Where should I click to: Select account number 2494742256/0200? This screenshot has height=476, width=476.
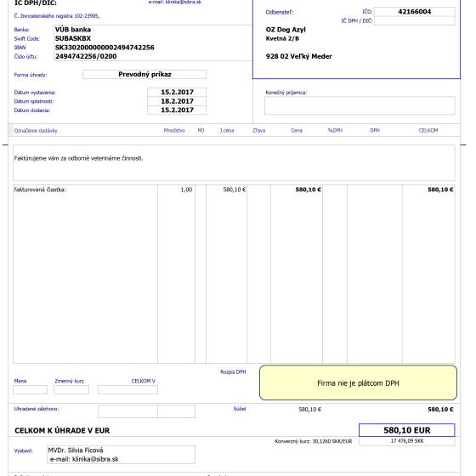click(86, 56)
